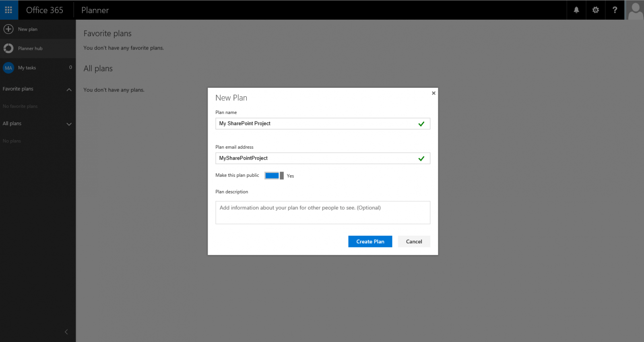Click the 'Make this plan public' label
The height and width of the screenshot is (342, 644).
tap(237, 175)
